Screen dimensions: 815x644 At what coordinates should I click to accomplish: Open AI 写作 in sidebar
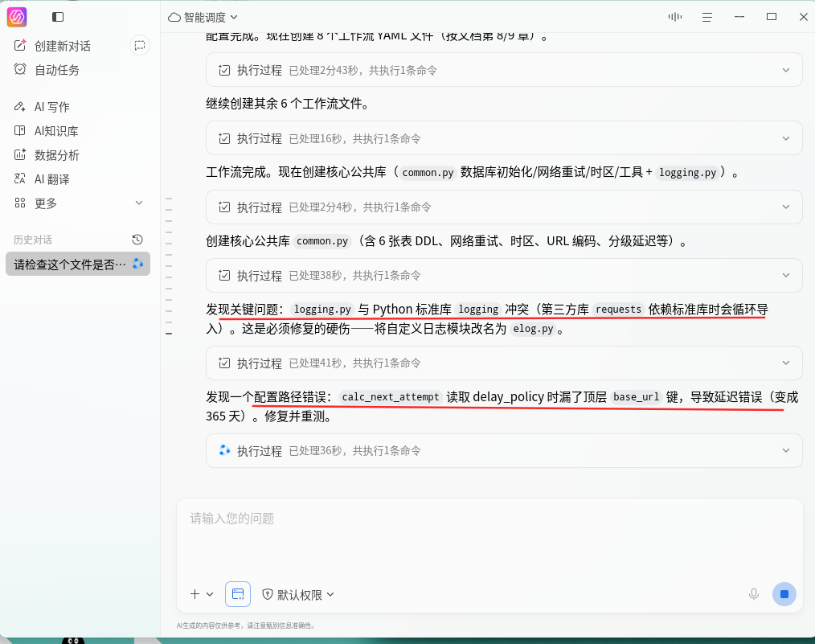pos(52,107)
